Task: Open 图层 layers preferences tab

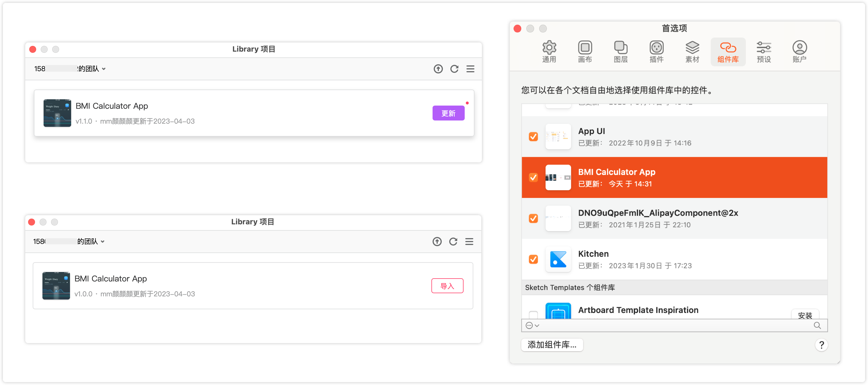Action: 620,52
